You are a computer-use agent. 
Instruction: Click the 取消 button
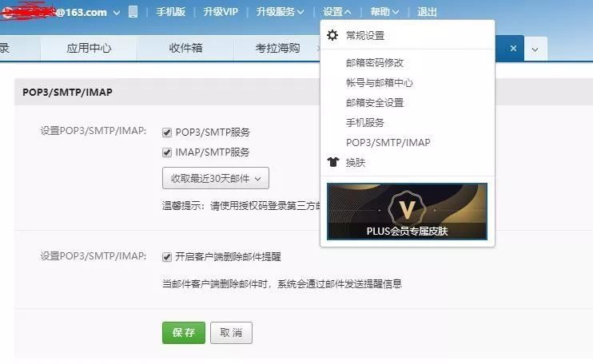pos(231,333)
